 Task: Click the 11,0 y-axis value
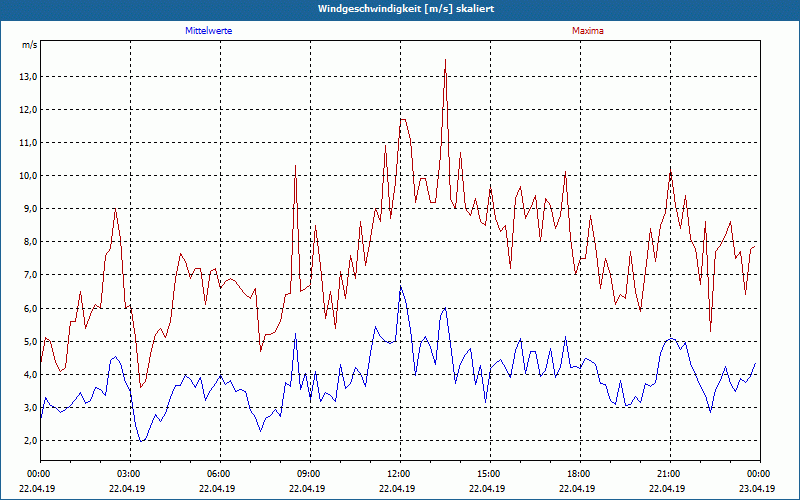coord(29,143)
